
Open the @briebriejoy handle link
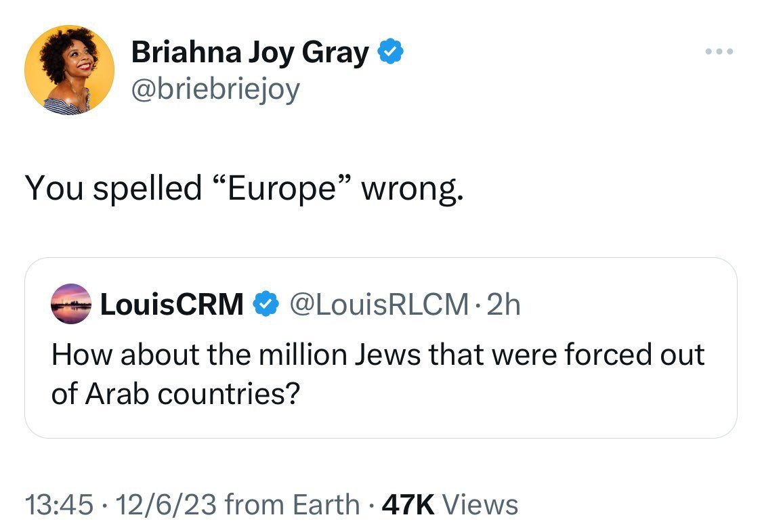[x=215, y=89]
